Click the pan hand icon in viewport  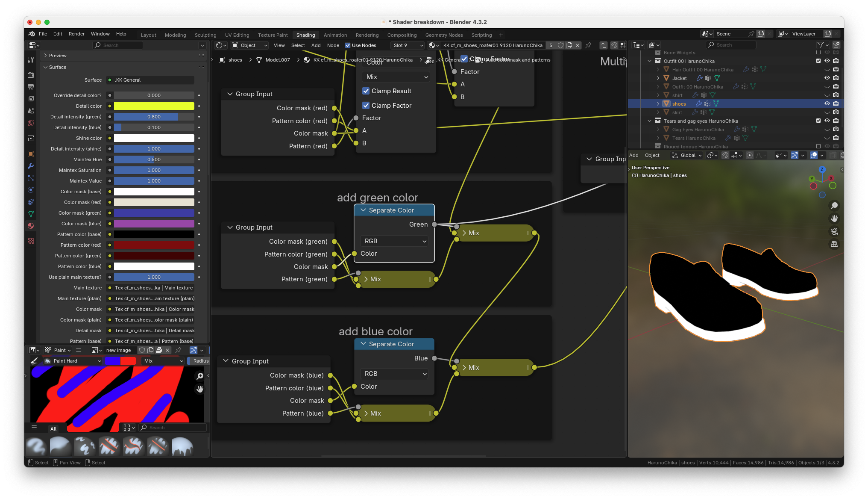point(834,218)
